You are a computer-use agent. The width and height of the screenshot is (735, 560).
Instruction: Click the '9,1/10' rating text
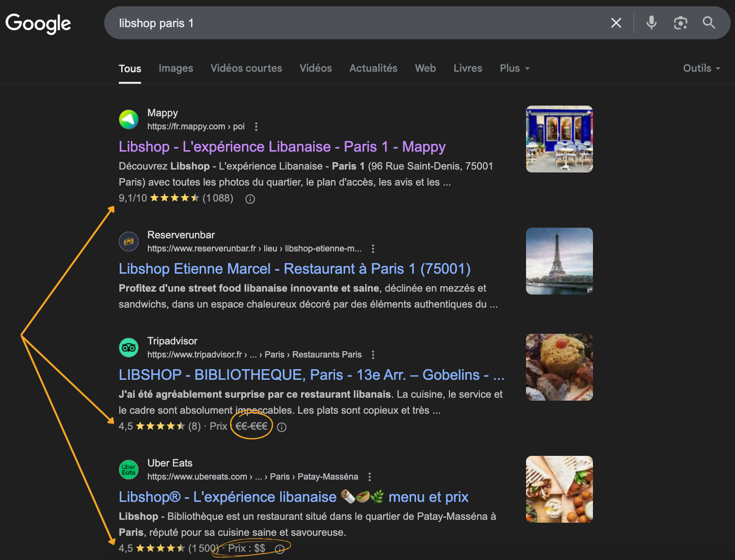pyautogui.click(x=133, y=198)
